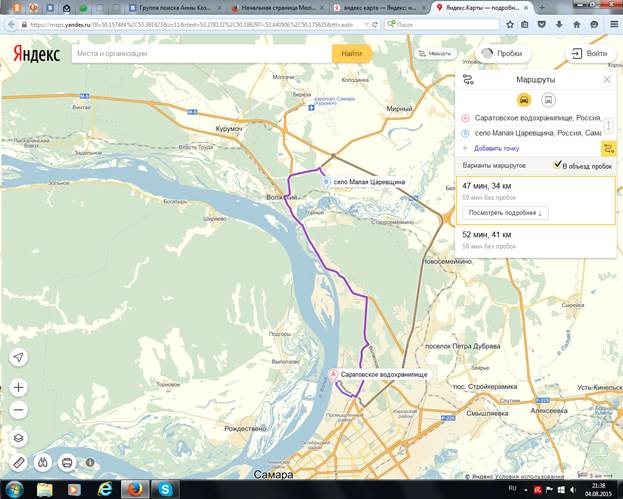623x499 pixels.
Task: Click the map marker B 'село Малая Царевщина'
Action: 326,183
